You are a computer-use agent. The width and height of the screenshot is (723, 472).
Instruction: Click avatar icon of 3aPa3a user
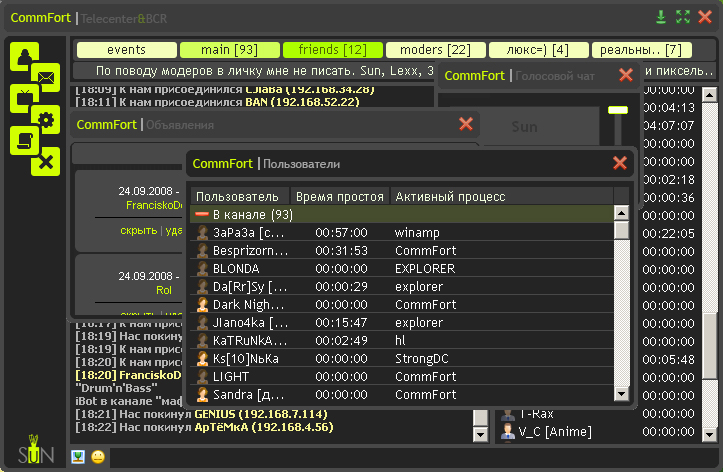(202, 232)
